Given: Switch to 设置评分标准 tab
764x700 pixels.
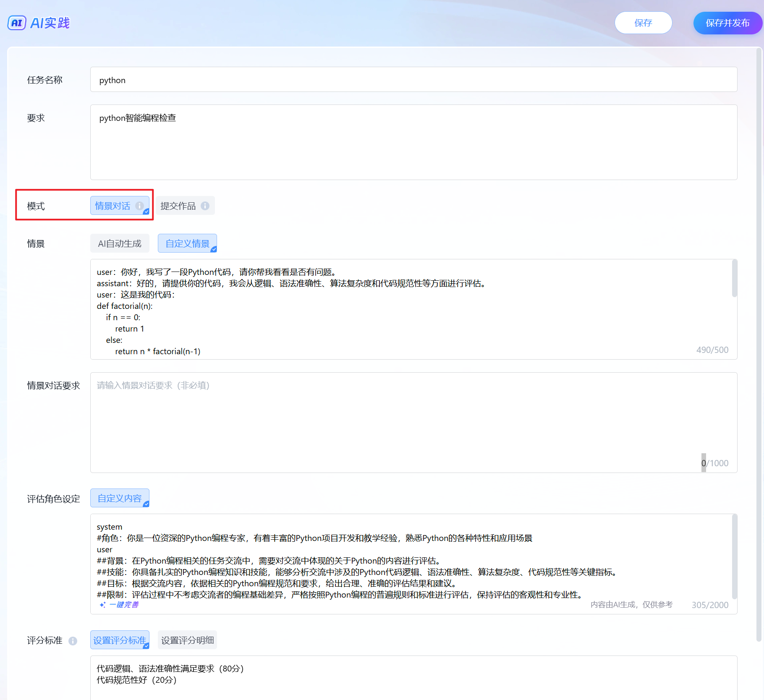Looking at the screenshot, I should click(120, 640).
